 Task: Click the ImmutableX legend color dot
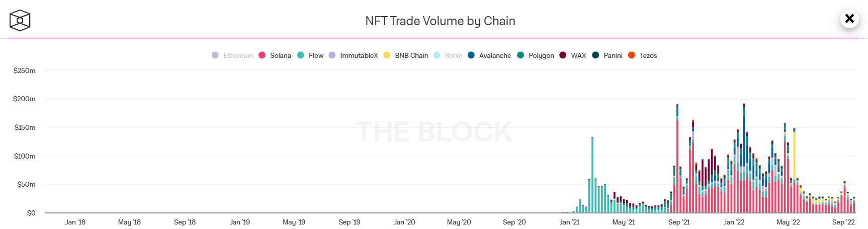tap(332, 55)
